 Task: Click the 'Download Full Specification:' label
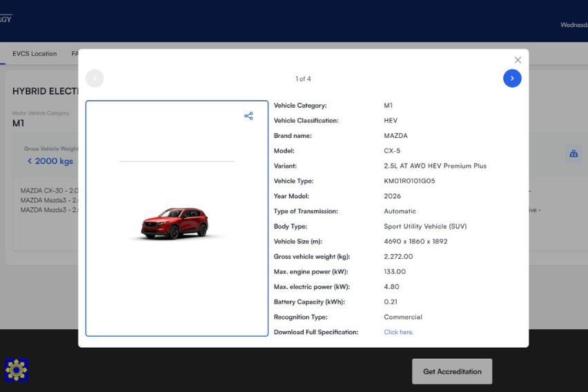tap(316, 333)
